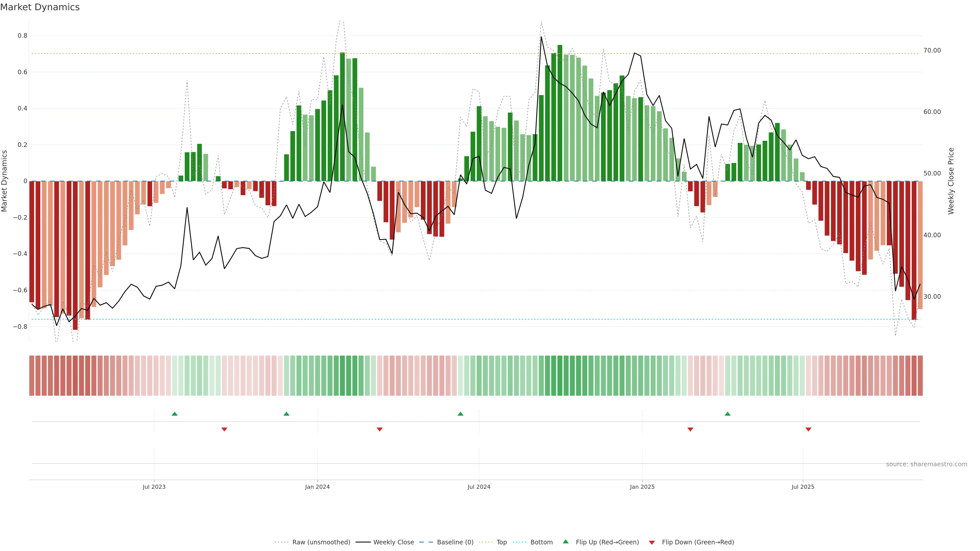Toggle the Weekly Close legend entry

coord(393,542)
